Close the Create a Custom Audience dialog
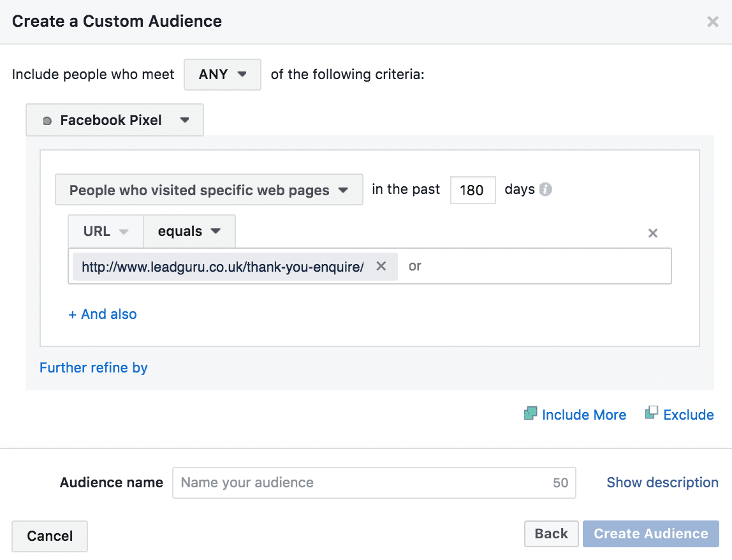Viewport: 732px width, 560px height. pos(712,22)
